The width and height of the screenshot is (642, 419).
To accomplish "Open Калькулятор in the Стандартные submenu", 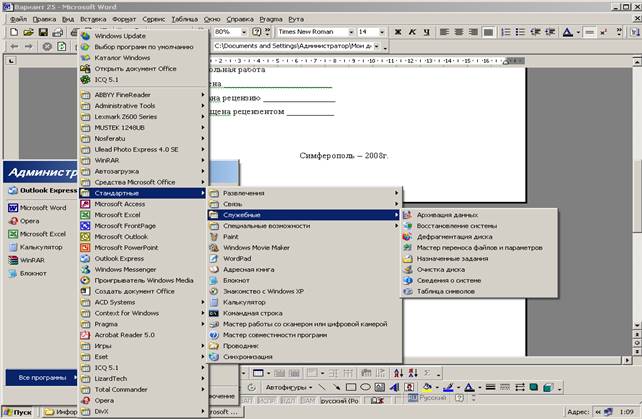I will tap(244, 301).
